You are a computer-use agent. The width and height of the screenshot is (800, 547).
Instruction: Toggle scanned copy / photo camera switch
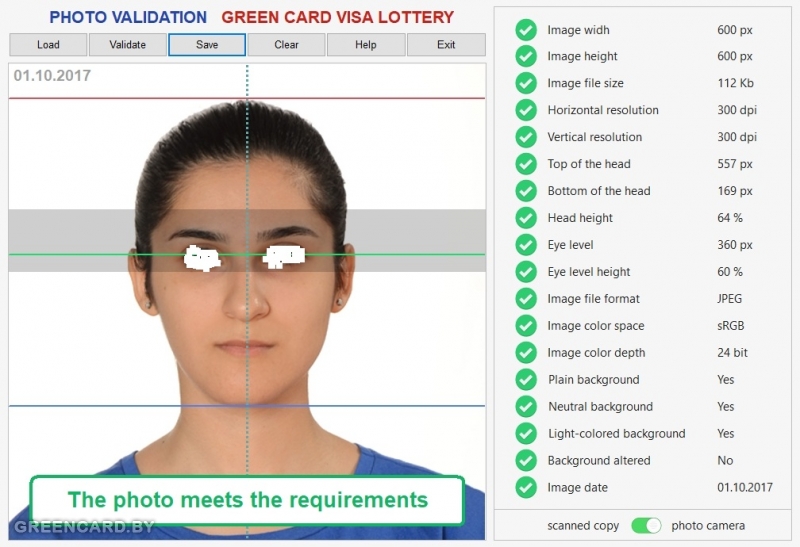[x=646, y=526]
